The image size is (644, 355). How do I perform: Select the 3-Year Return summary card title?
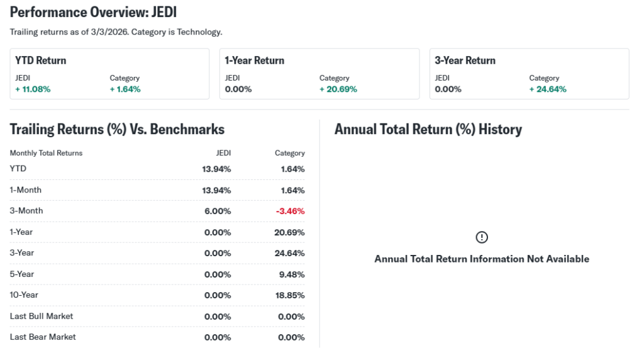[465, 60]
